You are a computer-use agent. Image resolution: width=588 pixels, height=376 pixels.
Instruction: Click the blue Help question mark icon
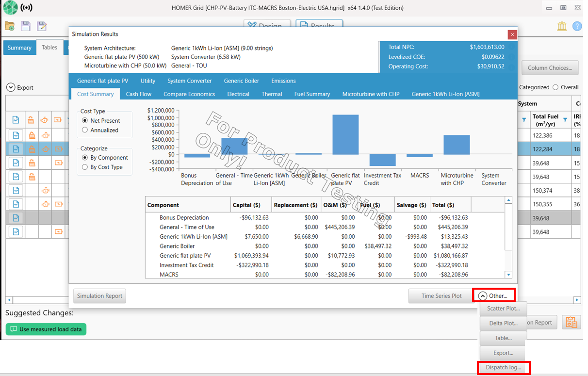click(x=577, y=26)
